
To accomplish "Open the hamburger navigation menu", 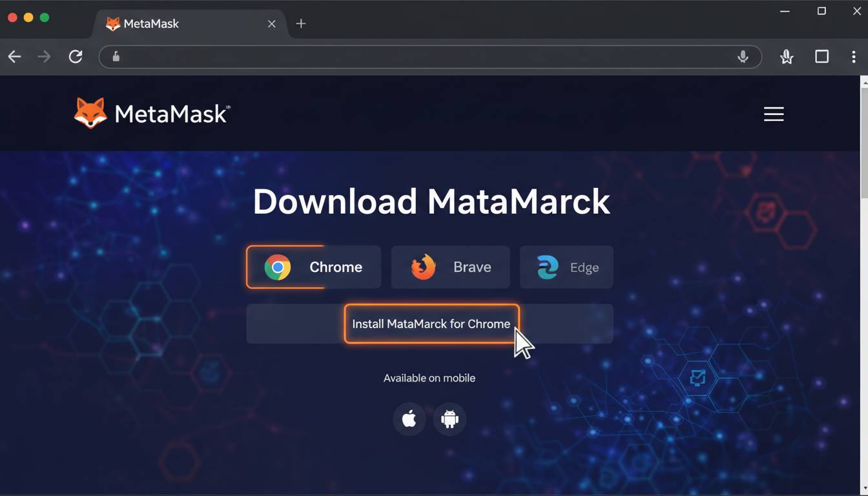I will pyautogui.click(x=773, y=114).
